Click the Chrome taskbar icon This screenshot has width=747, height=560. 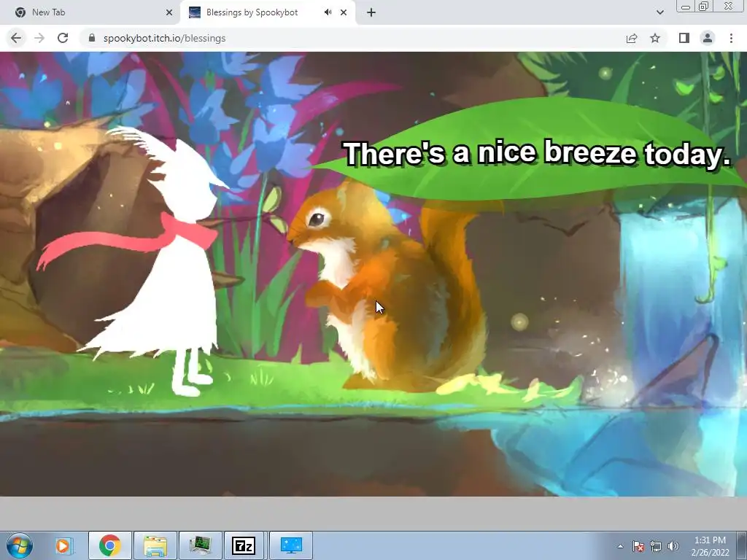coord(110,545)
